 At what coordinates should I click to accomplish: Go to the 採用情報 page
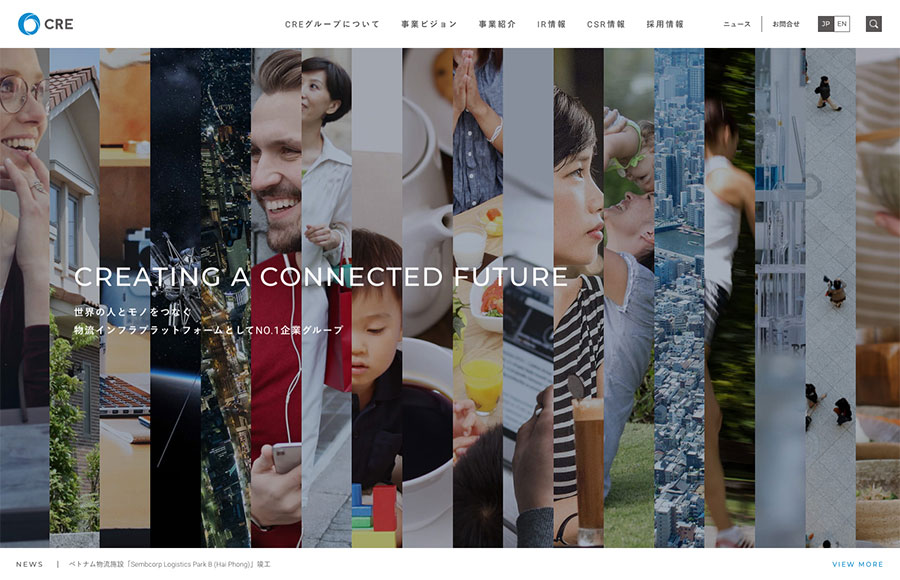665,24
